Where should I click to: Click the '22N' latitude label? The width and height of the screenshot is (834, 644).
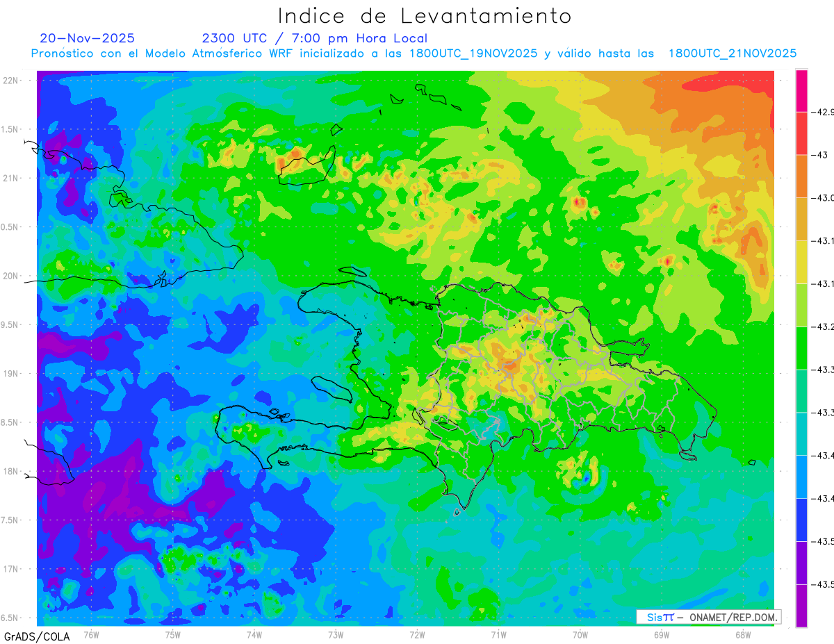[x=10, y=81]
